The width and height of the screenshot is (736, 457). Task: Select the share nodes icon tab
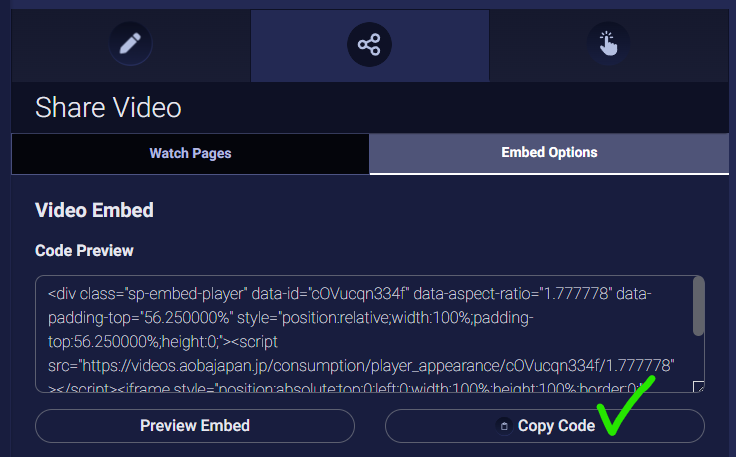(x=369, y=46)
